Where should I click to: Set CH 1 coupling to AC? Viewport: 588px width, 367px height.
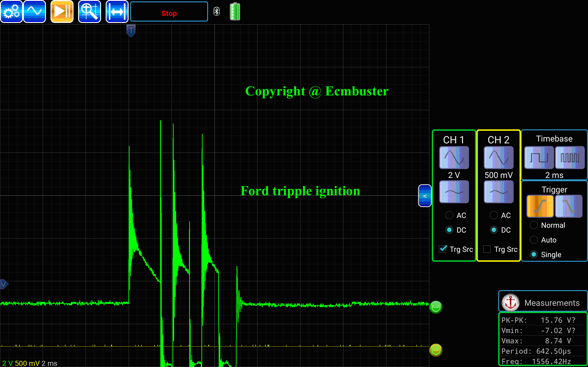(x=449, y=215)
